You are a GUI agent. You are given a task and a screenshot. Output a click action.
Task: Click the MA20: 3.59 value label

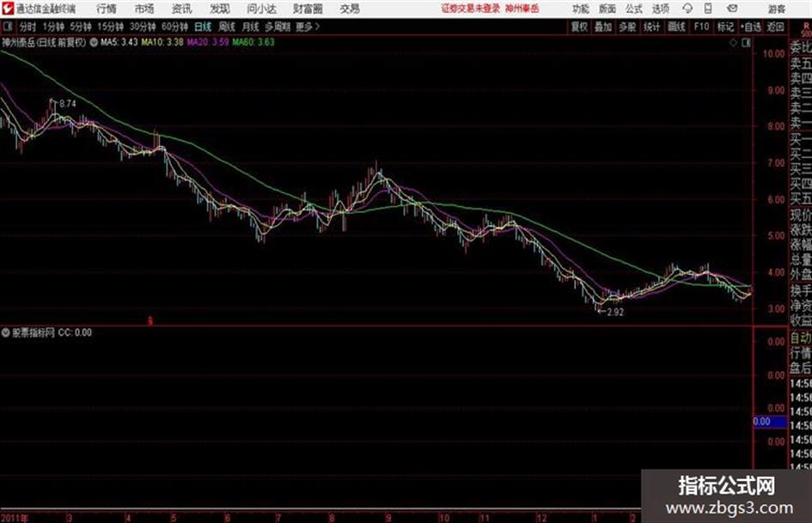[x=208, y=42]
